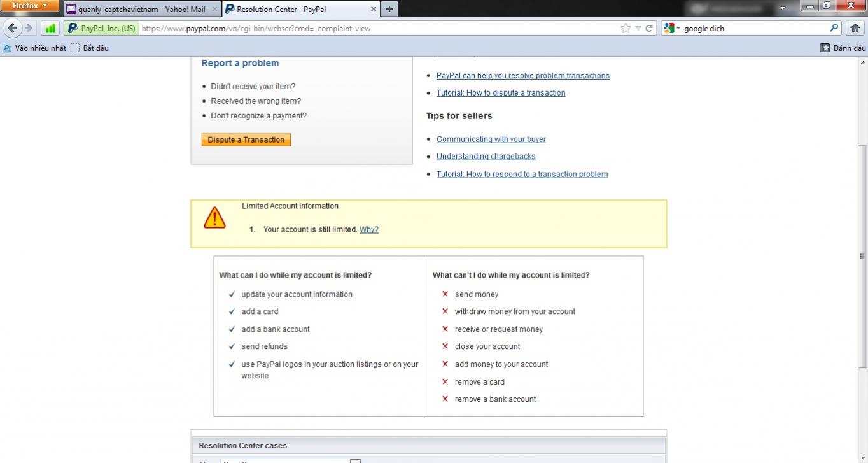Follow the 'Communicating with your buyer' link
Viewport: 868px width, 463px height.
click(x=491, y=139)
